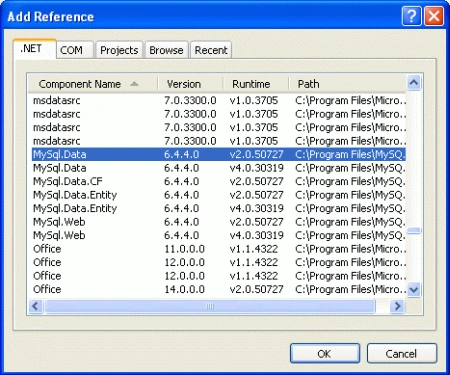
Task: Open the Browse tab
Action: tap(166, 50)
